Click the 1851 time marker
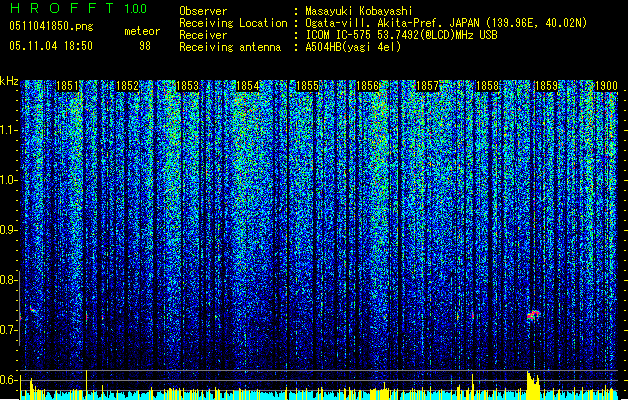Viewport: 629px width, 400px height. click(x=67, y=86)
